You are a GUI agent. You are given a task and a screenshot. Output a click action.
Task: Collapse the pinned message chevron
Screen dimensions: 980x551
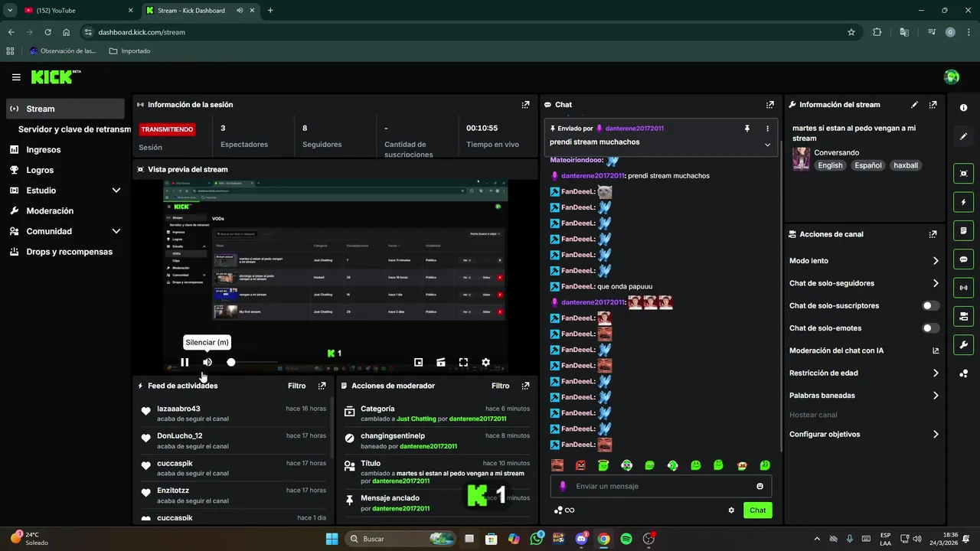tap(767, 145)
